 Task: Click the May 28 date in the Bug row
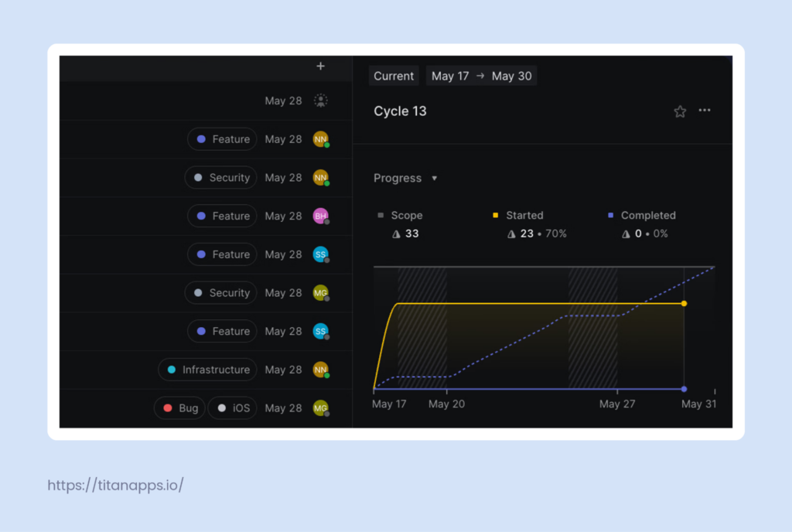point(283,408)
